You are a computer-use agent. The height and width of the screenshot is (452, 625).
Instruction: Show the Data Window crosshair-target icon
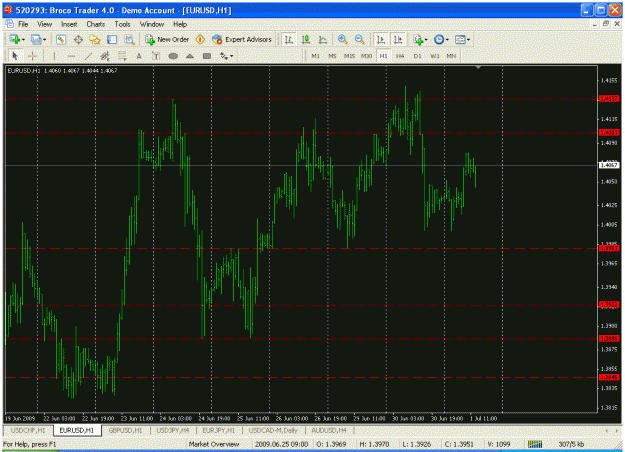coord(78,39)
